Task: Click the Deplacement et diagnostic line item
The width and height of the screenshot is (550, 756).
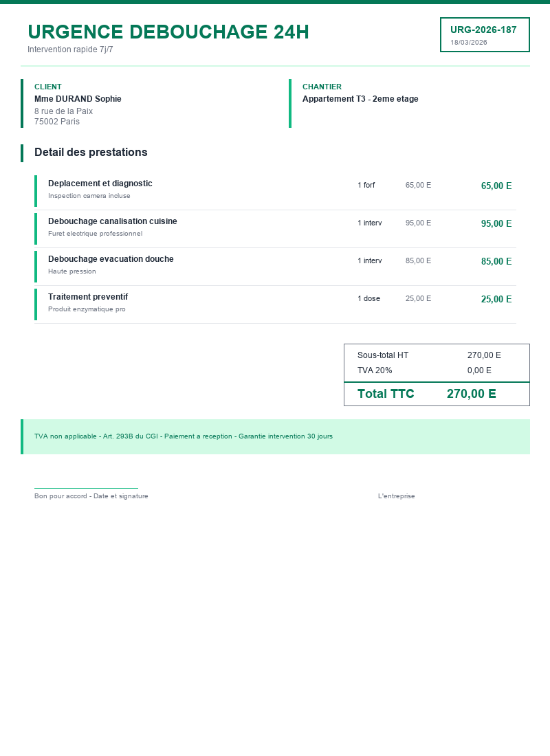Action: pyautogui.click(x=100, y=184)
